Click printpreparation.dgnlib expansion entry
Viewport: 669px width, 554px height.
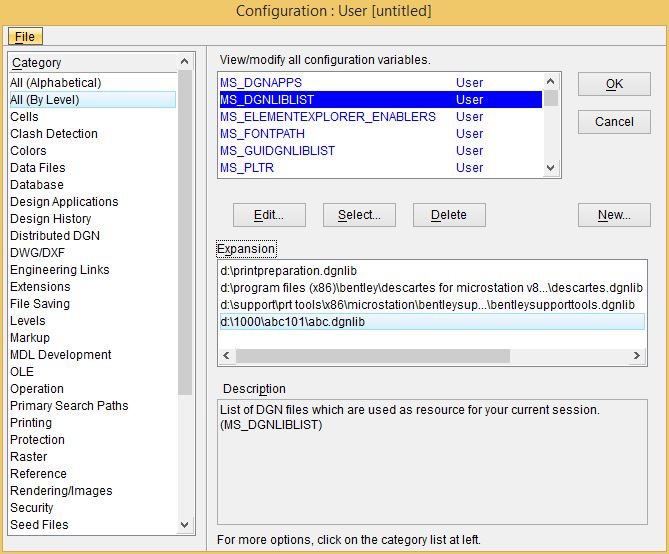click(432, 271)
